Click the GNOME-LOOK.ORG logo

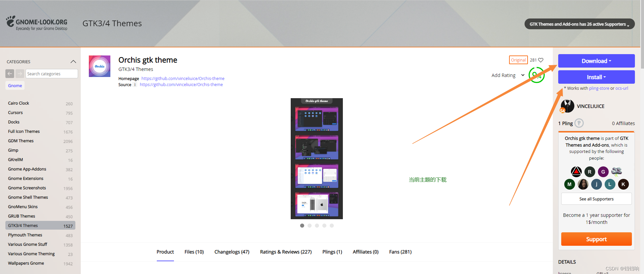click(37, 23)
